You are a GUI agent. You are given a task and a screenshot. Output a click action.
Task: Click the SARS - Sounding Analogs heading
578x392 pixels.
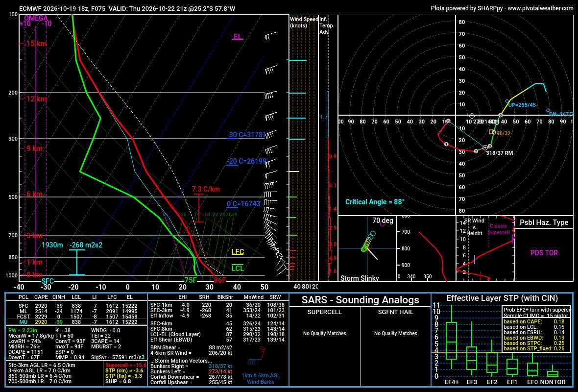(x=360, y=300)
